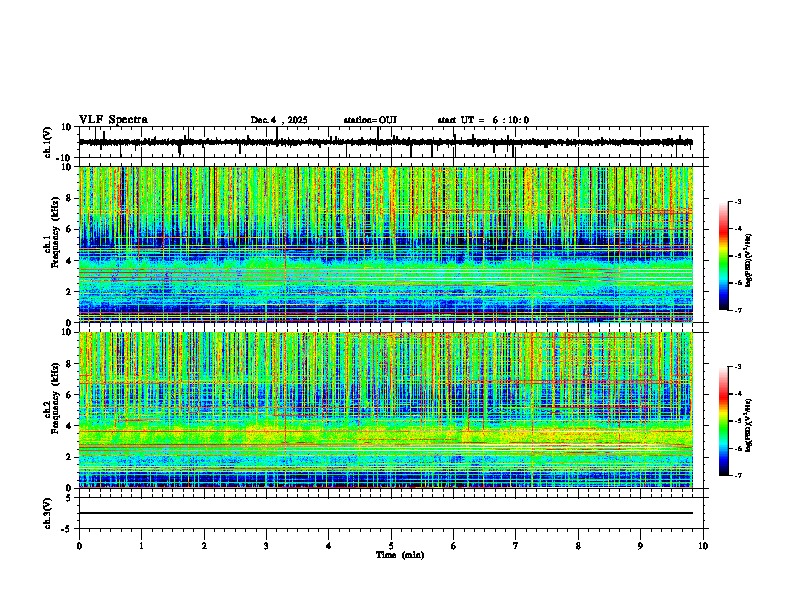Click the "ch.1(V)" waveform axis label
This screenshot has width=792, height=612.
(48, 142)
